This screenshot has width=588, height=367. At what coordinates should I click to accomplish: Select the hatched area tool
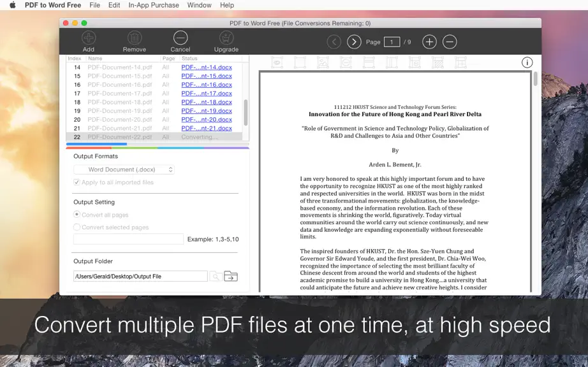coord(437,62)
